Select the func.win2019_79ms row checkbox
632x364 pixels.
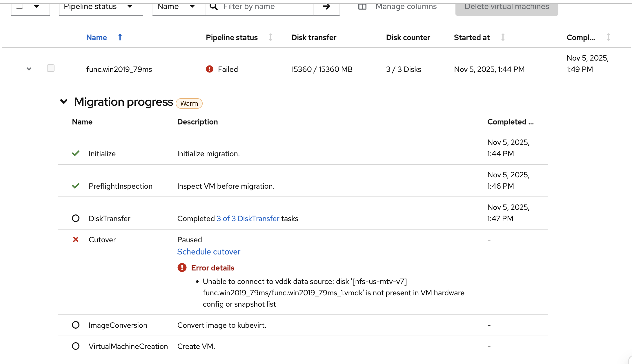click(x=51, y=68)
